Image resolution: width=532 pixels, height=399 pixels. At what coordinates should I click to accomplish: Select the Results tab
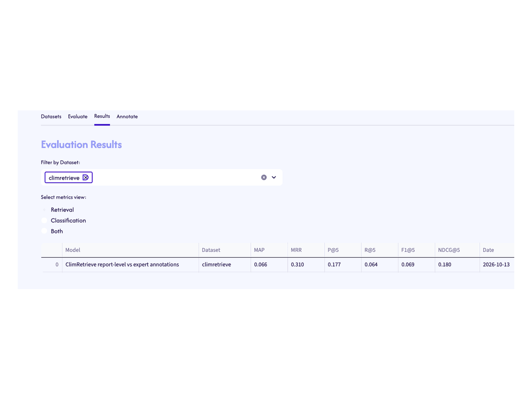point(102,116)
